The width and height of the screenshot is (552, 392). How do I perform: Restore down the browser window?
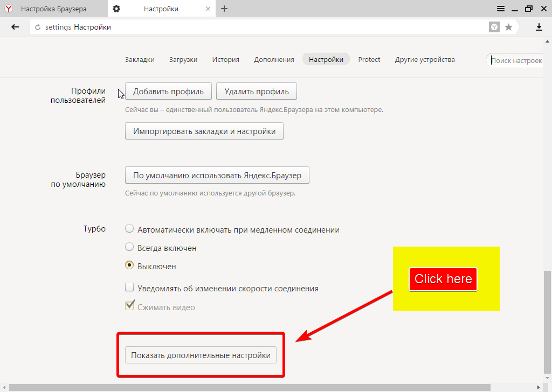[529, 9]
